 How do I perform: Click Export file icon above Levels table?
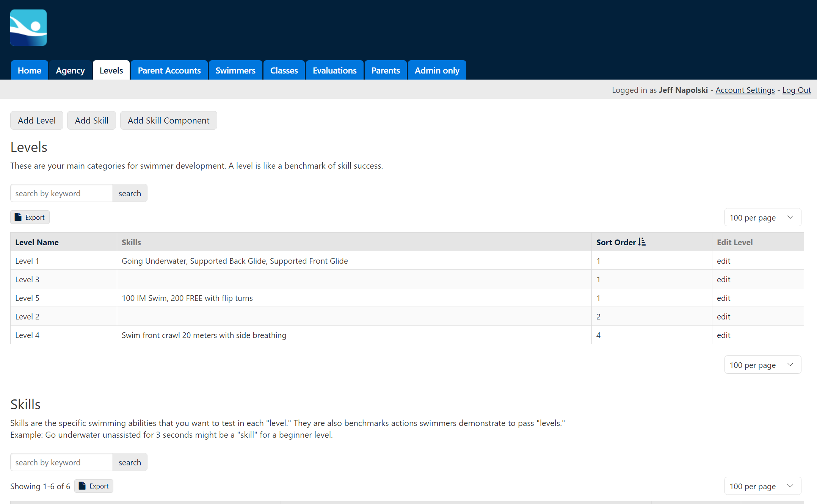18,217
